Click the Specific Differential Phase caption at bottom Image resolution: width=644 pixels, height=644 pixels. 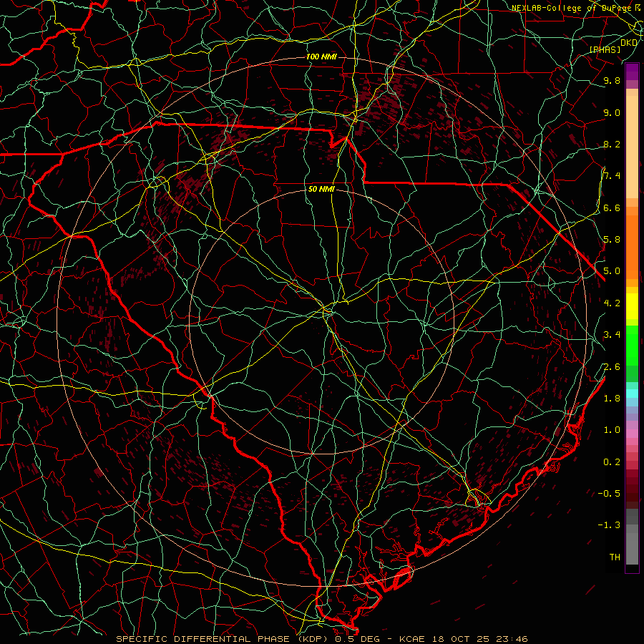click(x=321, y=639)
